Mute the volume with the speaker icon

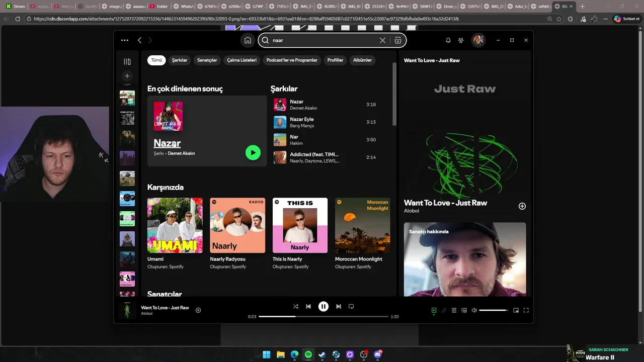[x=474, y=310]
